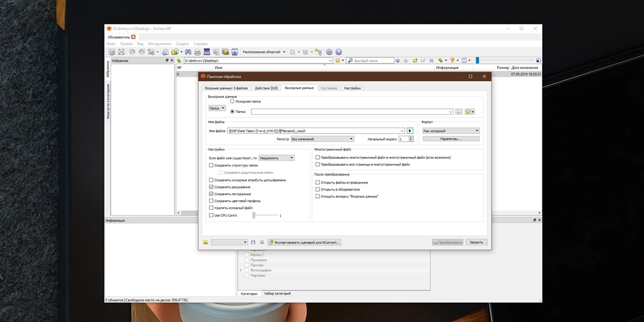644x322 pixels.
Task: Select the 'Исходная папка' radio button
Action: click(x=232, y=101)
